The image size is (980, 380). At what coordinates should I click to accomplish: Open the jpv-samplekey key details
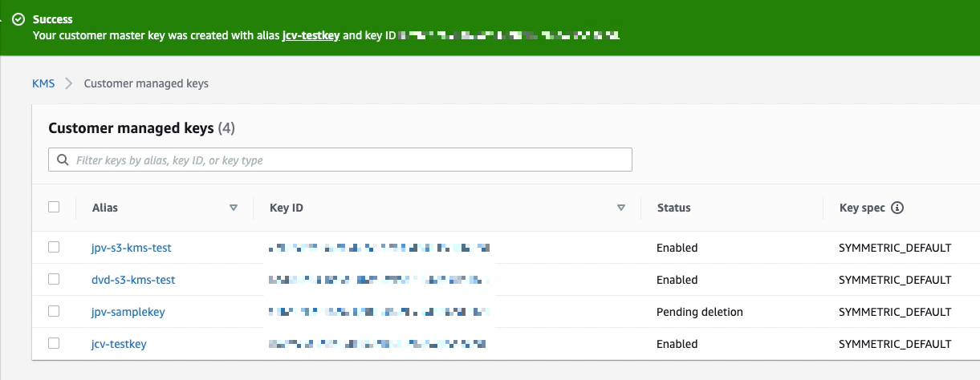click(128, 312)
